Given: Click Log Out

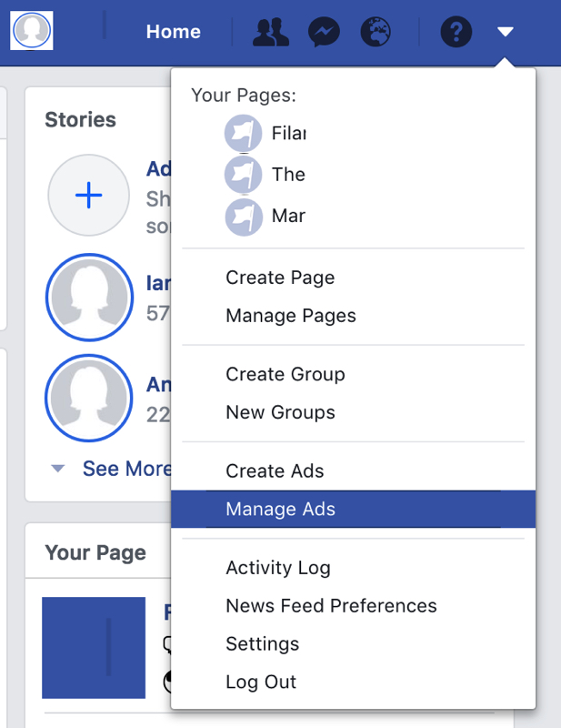Looking at the screenshot, I should pyautogui.click(x=261, y=682).
